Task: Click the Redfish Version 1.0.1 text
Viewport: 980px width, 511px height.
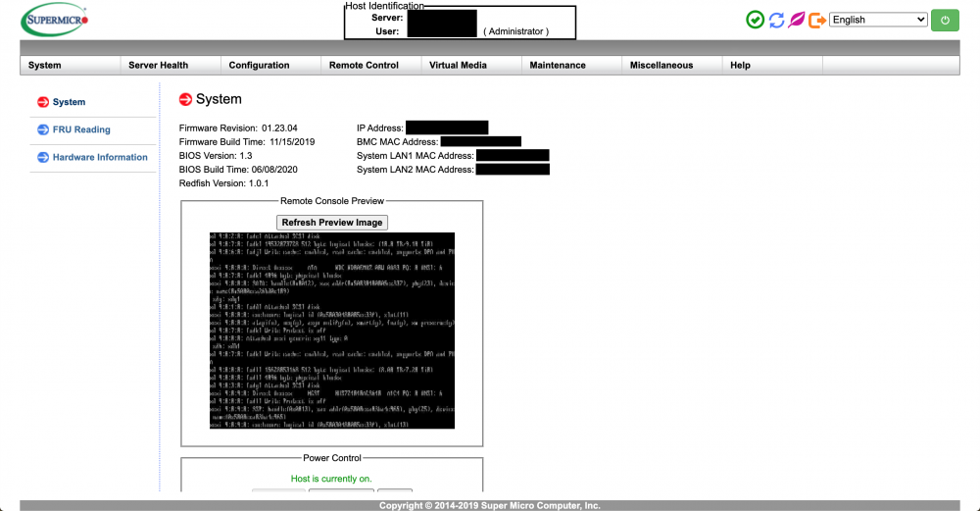Action: (x=223, y=183)
